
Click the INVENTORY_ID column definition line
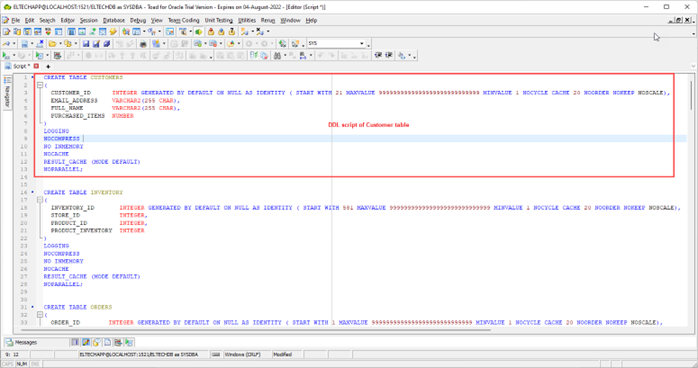coord(365,208)
